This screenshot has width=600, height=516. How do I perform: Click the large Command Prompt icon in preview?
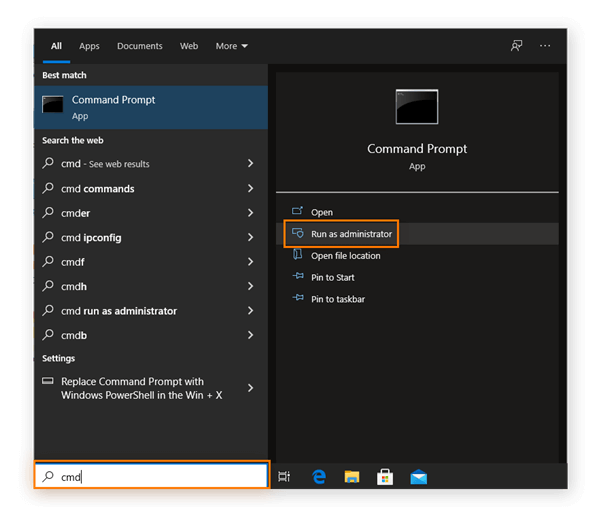(417, 107)
